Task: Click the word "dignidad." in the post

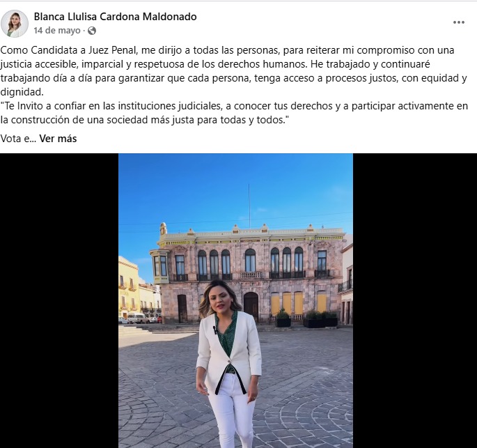Action: point(22,92)
